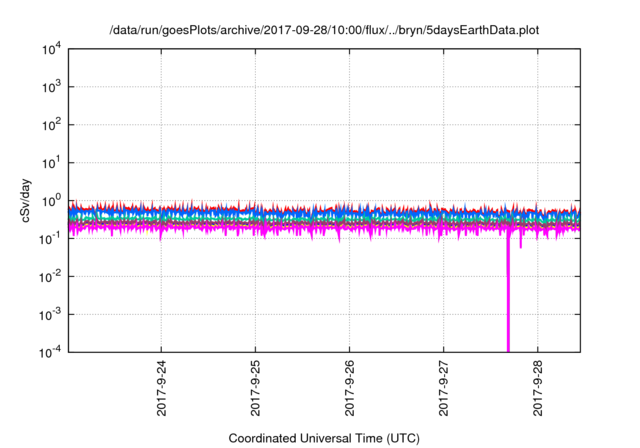The height and width of the screenshot is (448, 640).
Task: Click the 2017-9-28 date tick label
Action: [x=538, y=388]
